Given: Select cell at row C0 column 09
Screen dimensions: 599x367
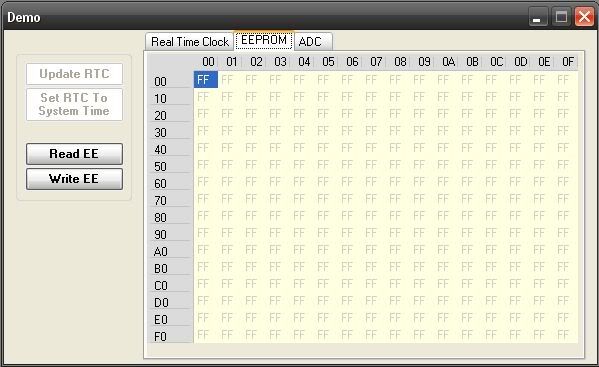Looking at the screenshot, I should point(422,283).
